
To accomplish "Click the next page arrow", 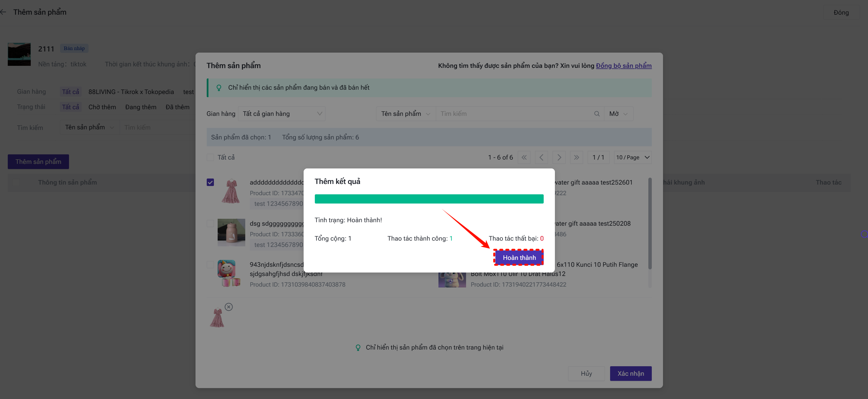I will coord(559,157).
